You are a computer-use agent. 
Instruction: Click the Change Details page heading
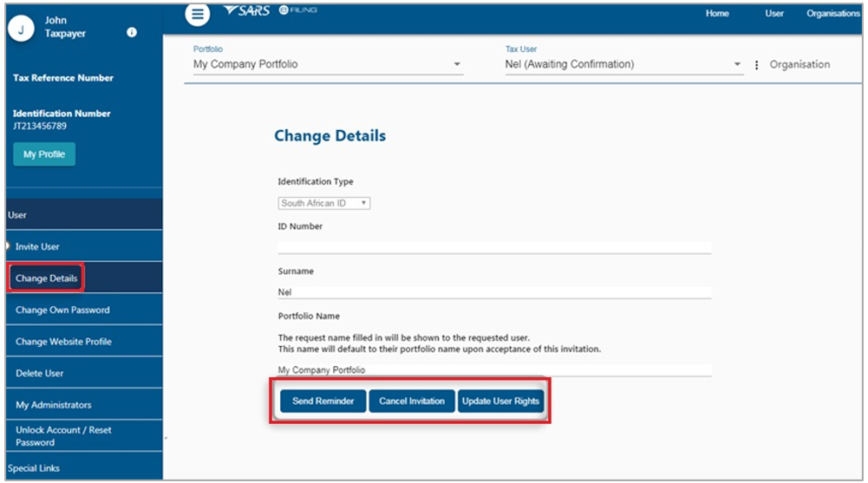coord(330,135)
